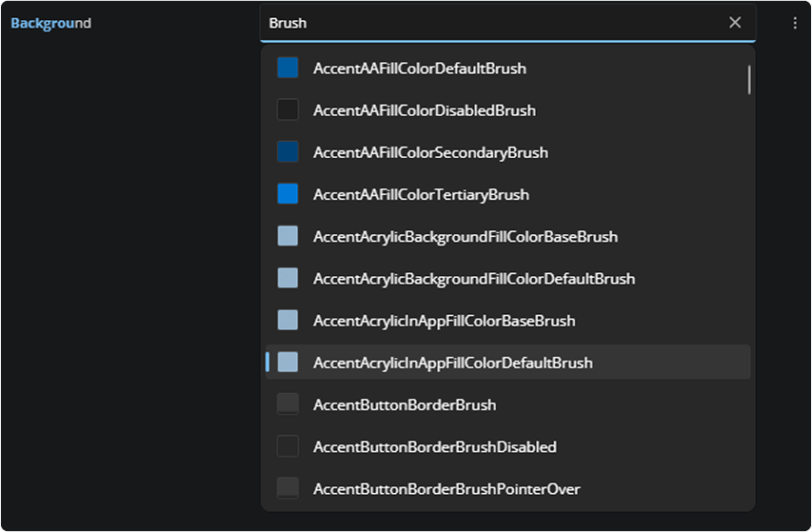Image resolution: width=812 pixels, height=532 pixels.
Task: Clear the Brush search text
Action: coord(735,23)
